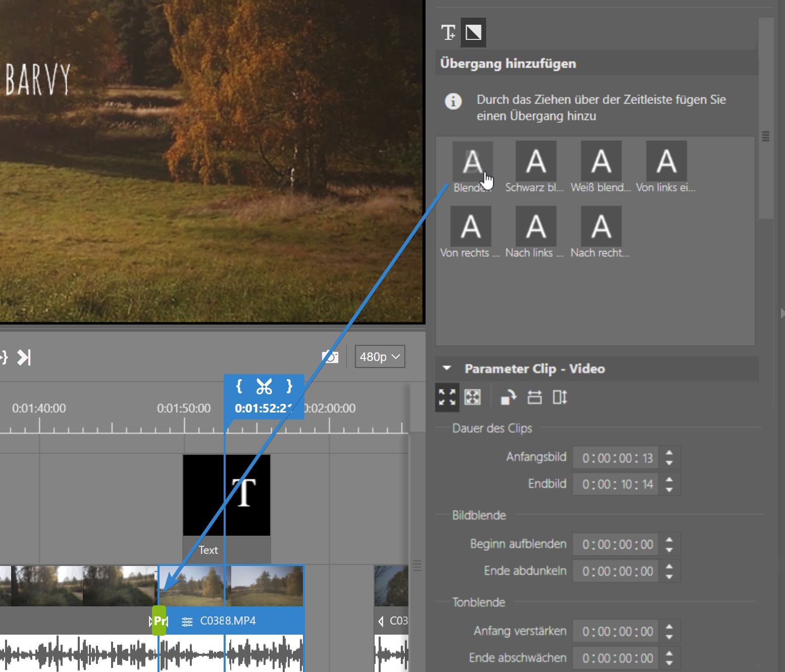Increase the Beginn aufblenden value
The height and width of the screenshot is (672, 785).
click(669, 539)
